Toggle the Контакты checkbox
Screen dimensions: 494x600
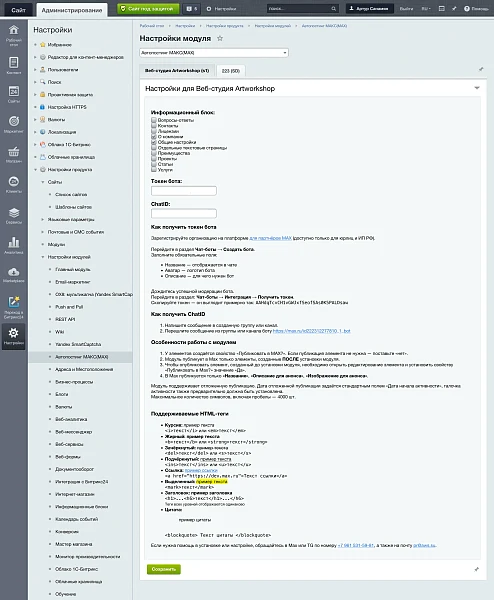154,126
